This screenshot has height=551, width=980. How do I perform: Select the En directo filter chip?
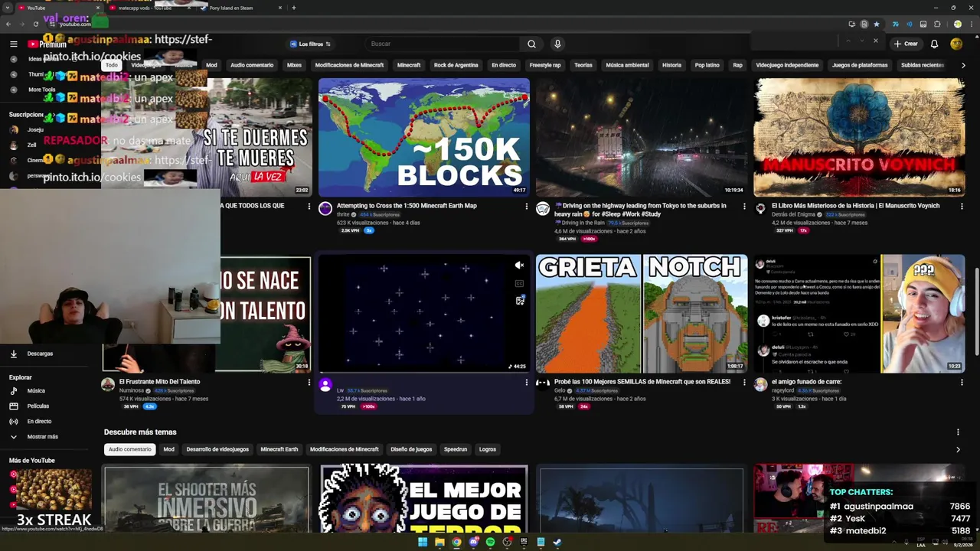click(504, 65)
